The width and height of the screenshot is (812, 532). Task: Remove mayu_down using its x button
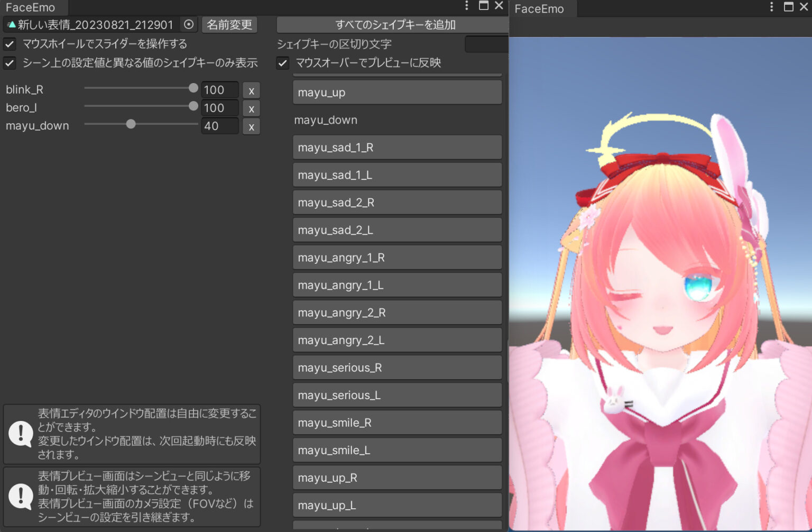click(x=251, y=126)
